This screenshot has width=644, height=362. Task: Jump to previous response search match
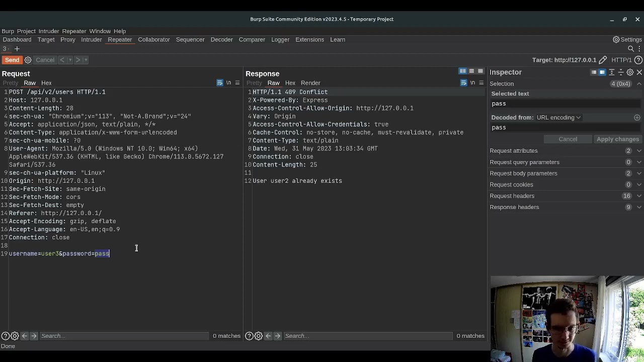click(x=268, y=336)
